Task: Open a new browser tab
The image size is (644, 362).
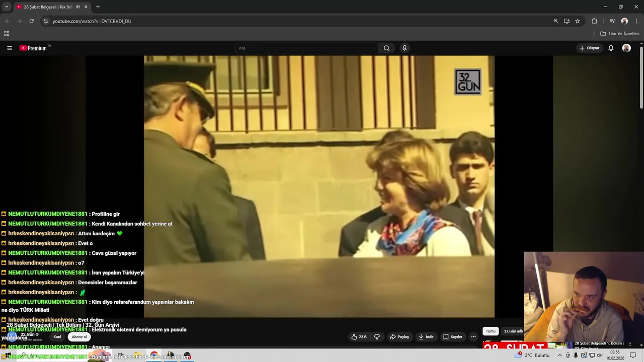Action: pyautogui.click(x=98, y=7)
